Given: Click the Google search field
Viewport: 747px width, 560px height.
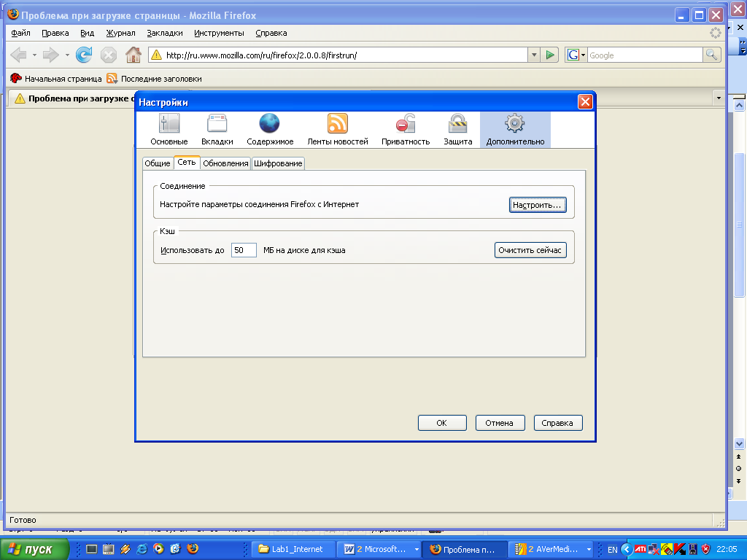Looking at the screenshot, I should 645,55.
